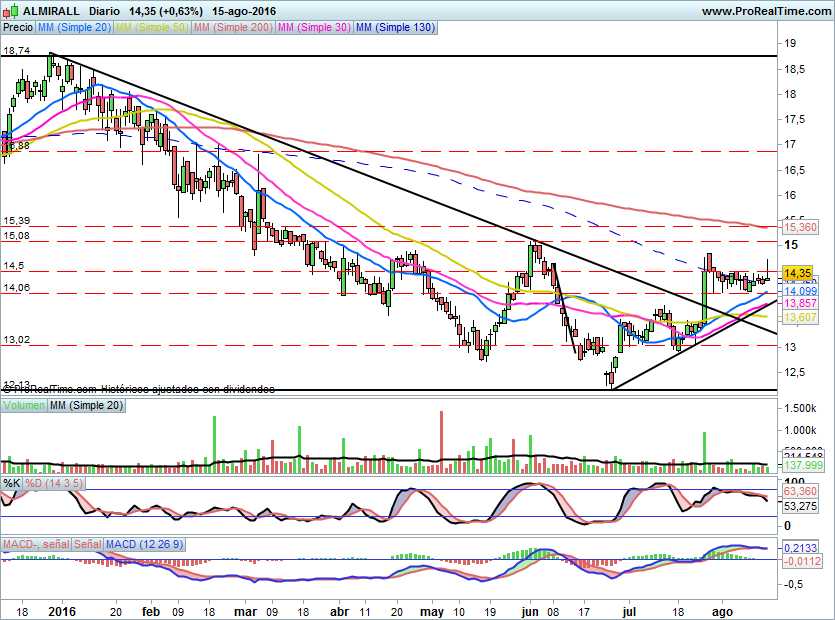Image resolution: width=835 pixels, height=620 pixels.
Task: Click the 53,275 stochastic value tag
Action: pos(800,506)
